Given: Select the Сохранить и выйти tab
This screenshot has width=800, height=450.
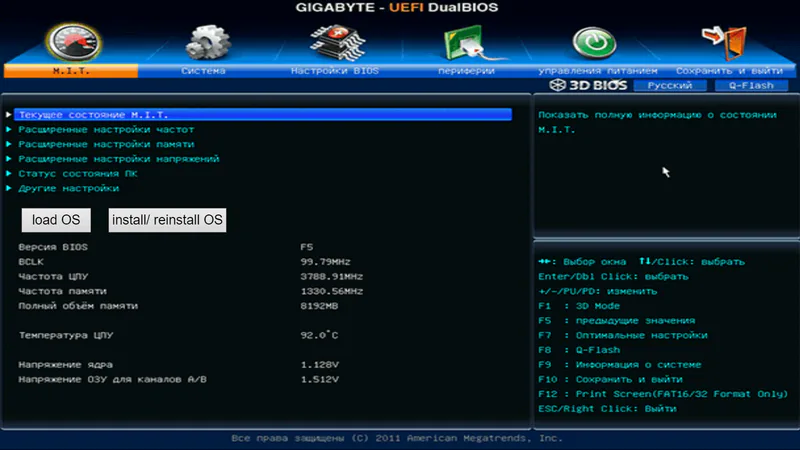Looking at the screenshot, I should point(729,71).
